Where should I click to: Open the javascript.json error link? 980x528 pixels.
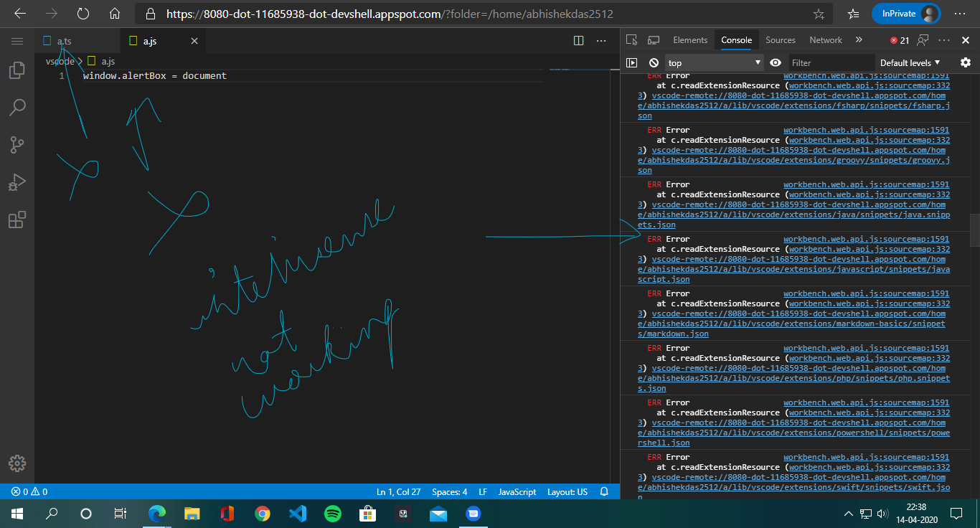click(793, 269)
